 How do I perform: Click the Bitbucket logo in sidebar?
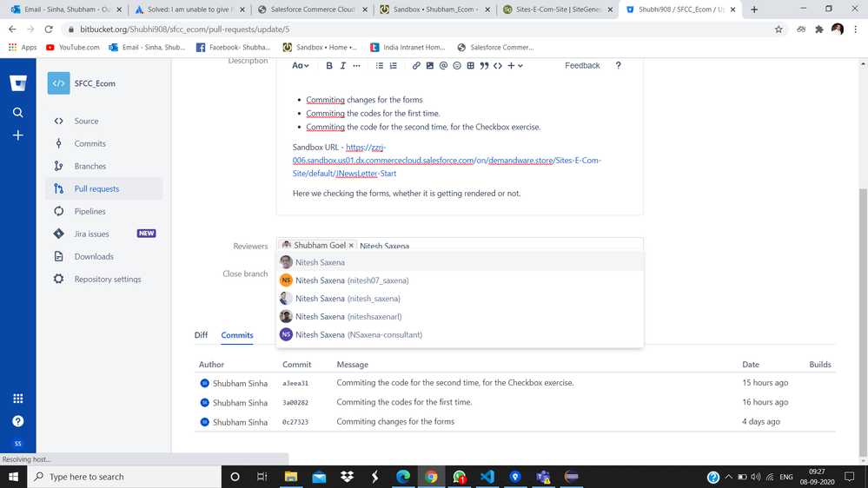coord(17,83)
